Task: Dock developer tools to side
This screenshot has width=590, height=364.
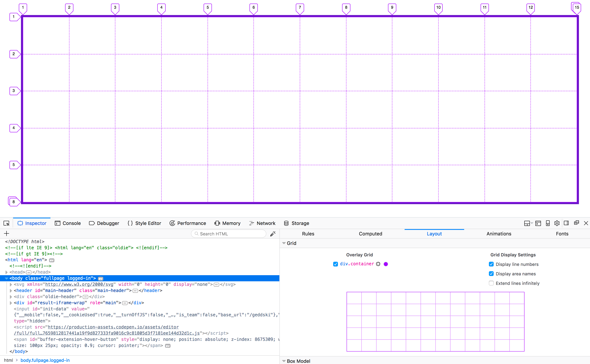Action: [566, 223]
